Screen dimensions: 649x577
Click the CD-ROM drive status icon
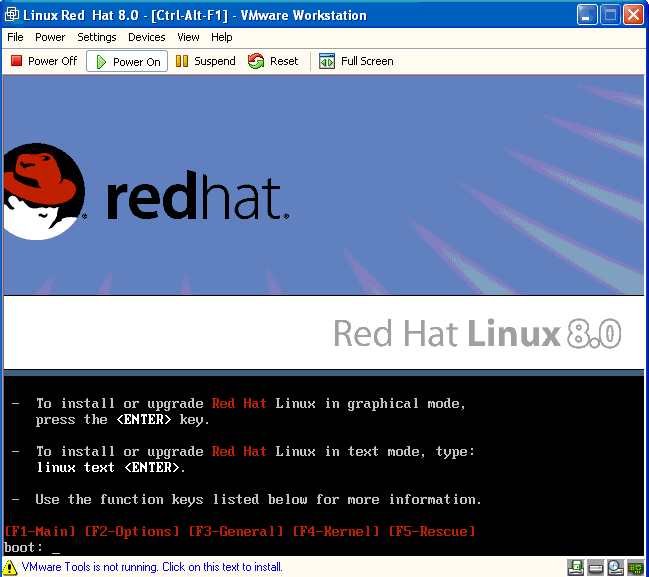615,567
